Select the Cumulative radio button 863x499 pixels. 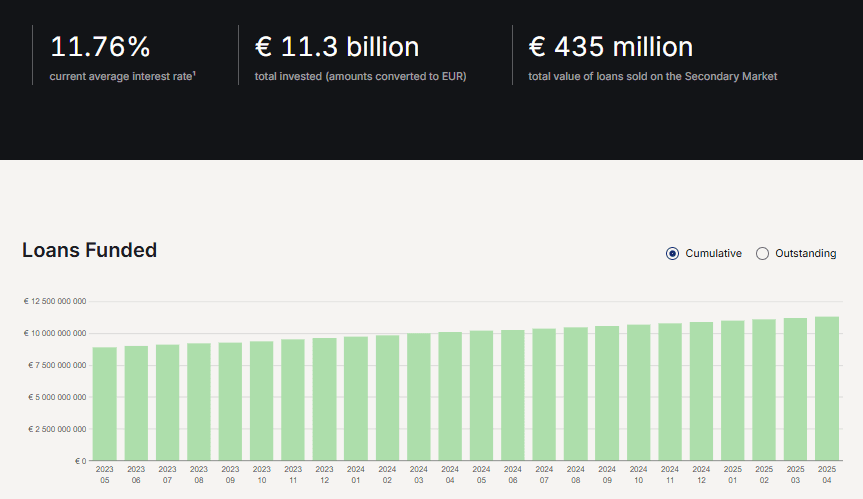[x=673, y=253]
